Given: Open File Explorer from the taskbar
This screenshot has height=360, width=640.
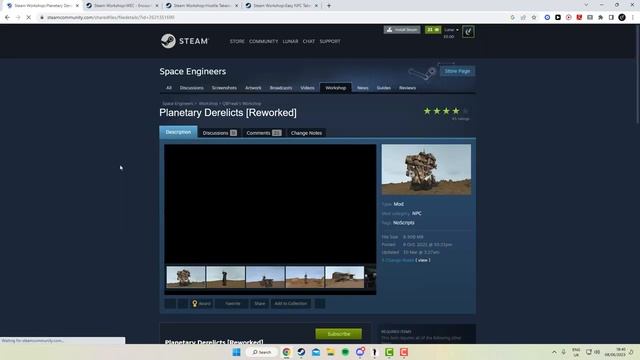Looking at the screenshot, I should (331, 352).
